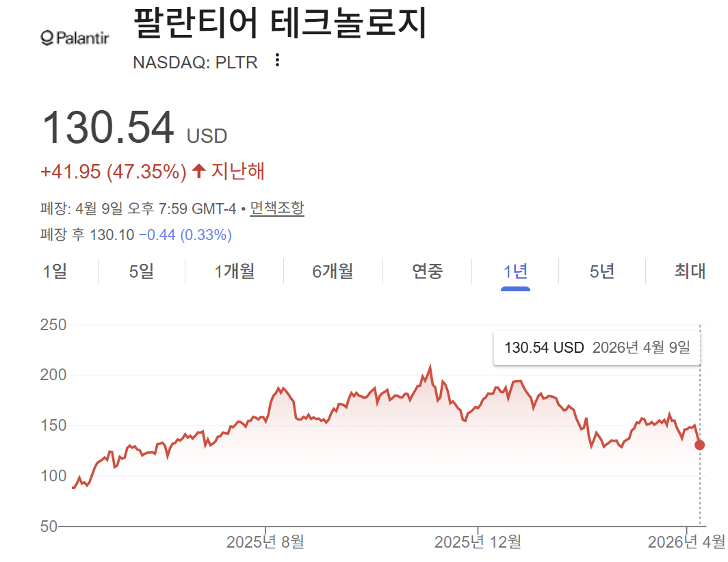This screenshot has height=562, width=728.
Task: Switch to the 1일 time range tab
Action: (55, 271)
